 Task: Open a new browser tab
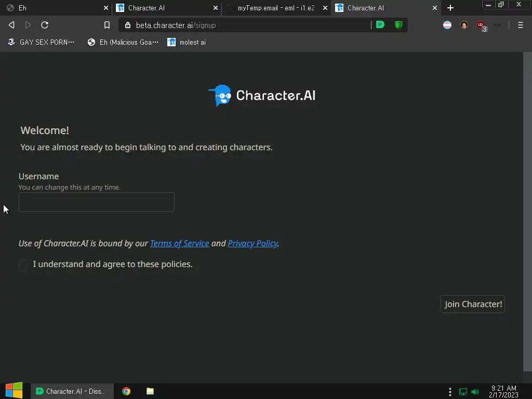[x=450, y=8]
